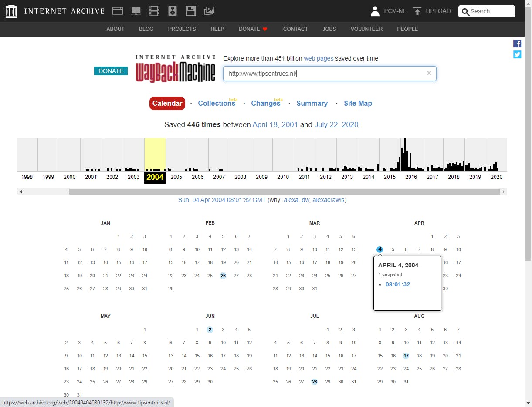532x407 pixels.
Task: Open the Software floppy disk icon
Action: point(190,11)
